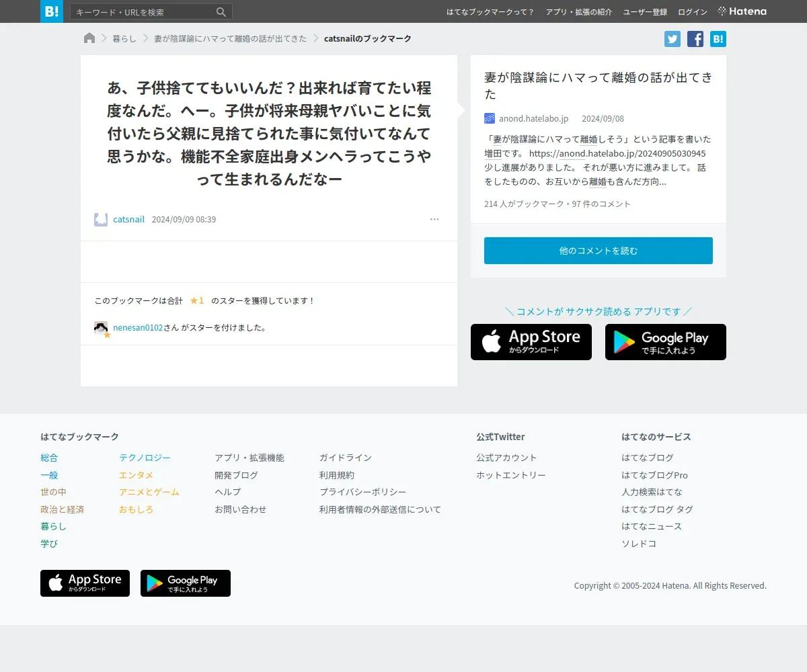Open footer category 一般

click(x=49, y=475)
